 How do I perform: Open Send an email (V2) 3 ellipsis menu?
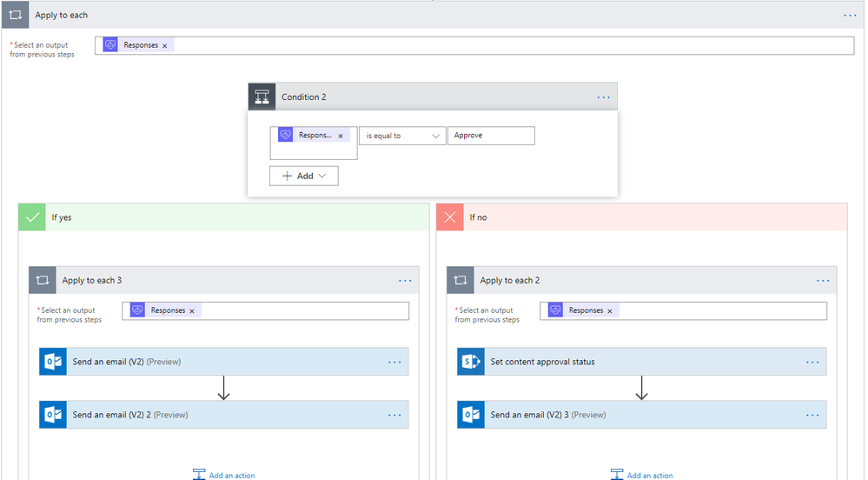click(812, 415)
